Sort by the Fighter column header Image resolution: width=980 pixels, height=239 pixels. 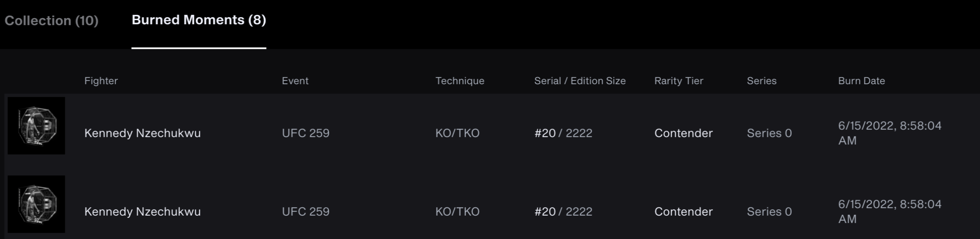point(101,81)
